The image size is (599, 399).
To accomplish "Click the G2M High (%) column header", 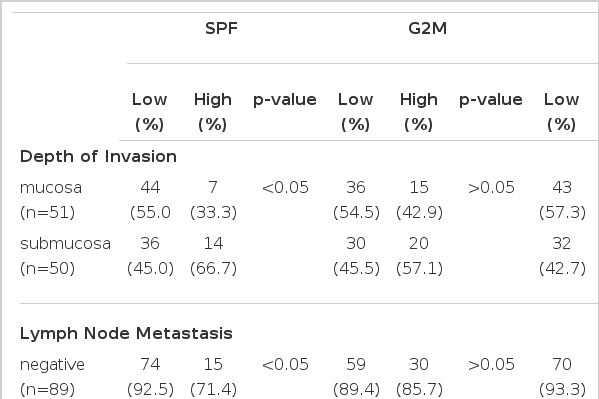I will 419,112.
